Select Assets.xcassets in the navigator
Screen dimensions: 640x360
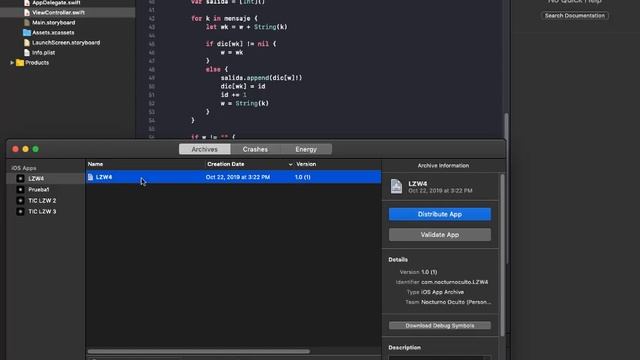tap(53, 33)
